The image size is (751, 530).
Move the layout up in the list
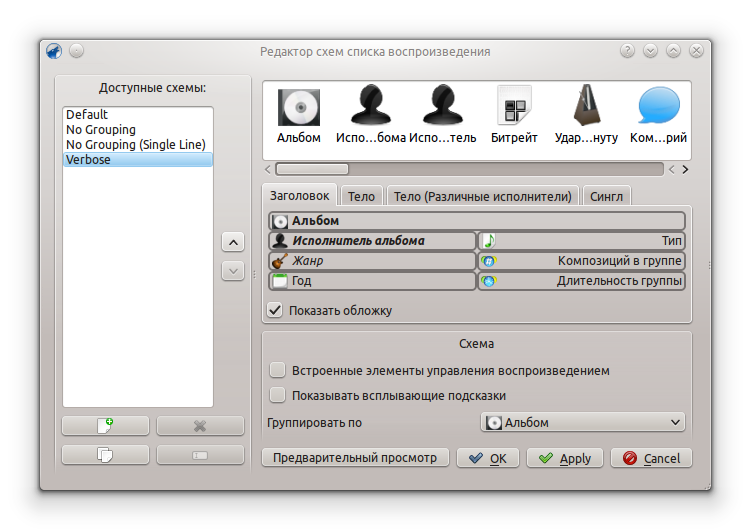(233, 242)
